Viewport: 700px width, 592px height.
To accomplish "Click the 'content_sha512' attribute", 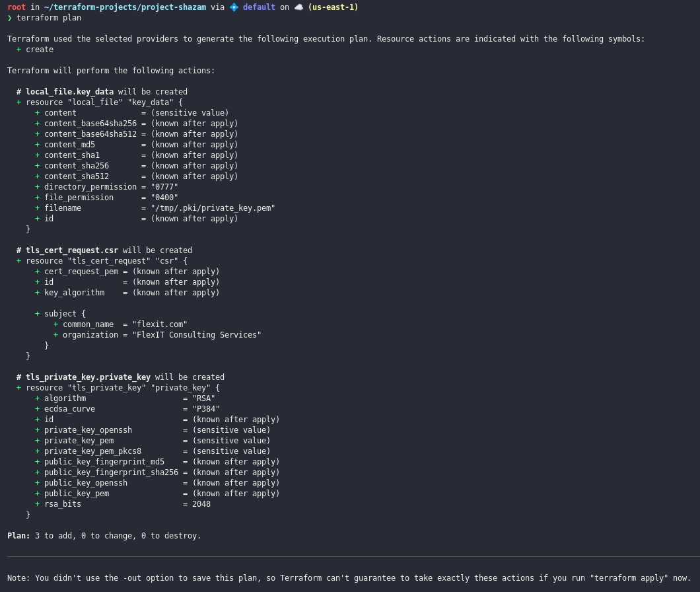I will pyautogui.click(x=77, y=176).
